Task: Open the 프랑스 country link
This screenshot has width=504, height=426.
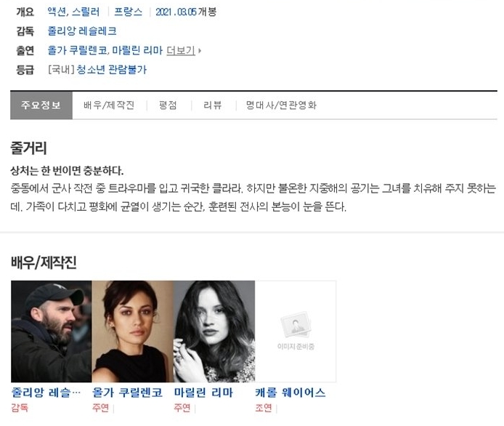Action: 129,12
